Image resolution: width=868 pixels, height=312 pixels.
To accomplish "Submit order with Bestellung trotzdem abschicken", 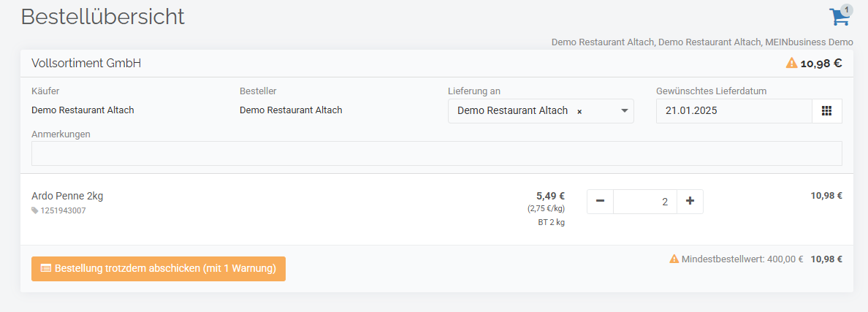I will 159,269.
